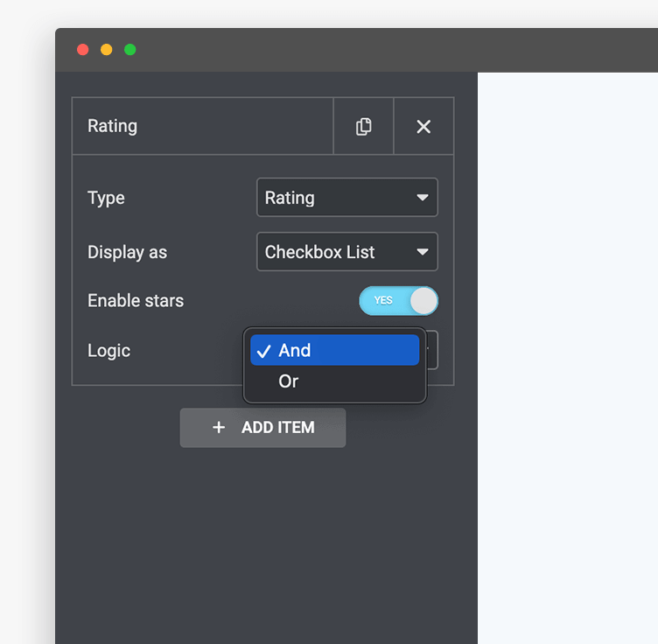The height and width of the screenshot is (644, 658).
Task: Click the Rating title in panel header
Action: 112,126
